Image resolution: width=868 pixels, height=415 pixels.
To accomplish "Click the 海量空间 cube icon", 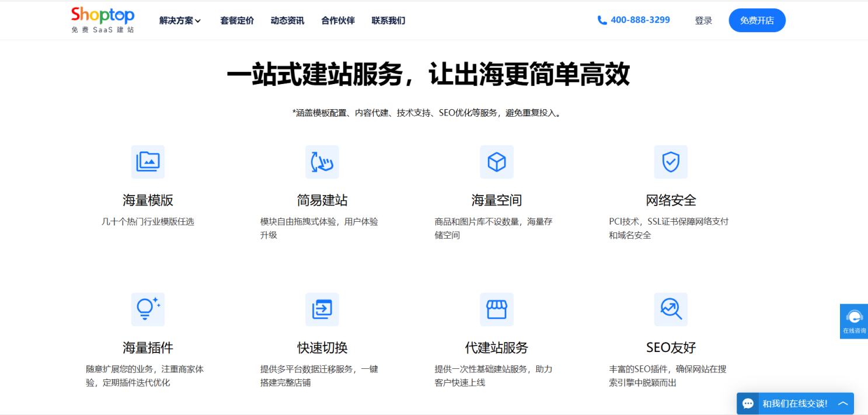I will (x=497, y=162).
